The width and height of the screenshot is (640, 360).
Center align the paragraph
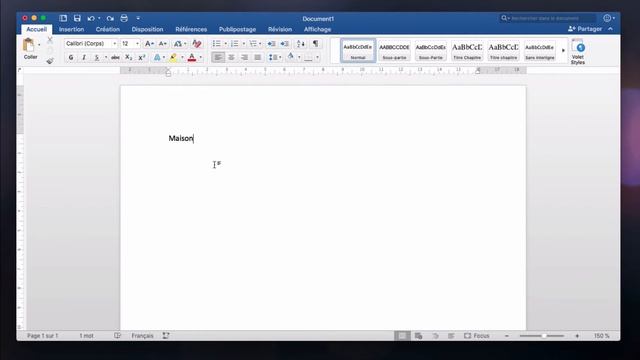(231, 58)
